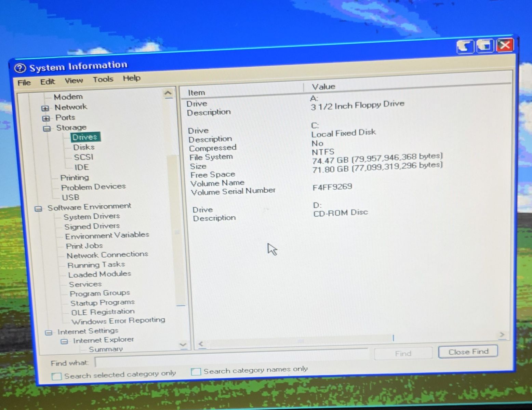Enable Search category names only checkbox
Screen dimensions: 532x410
(x=196, y=371)
